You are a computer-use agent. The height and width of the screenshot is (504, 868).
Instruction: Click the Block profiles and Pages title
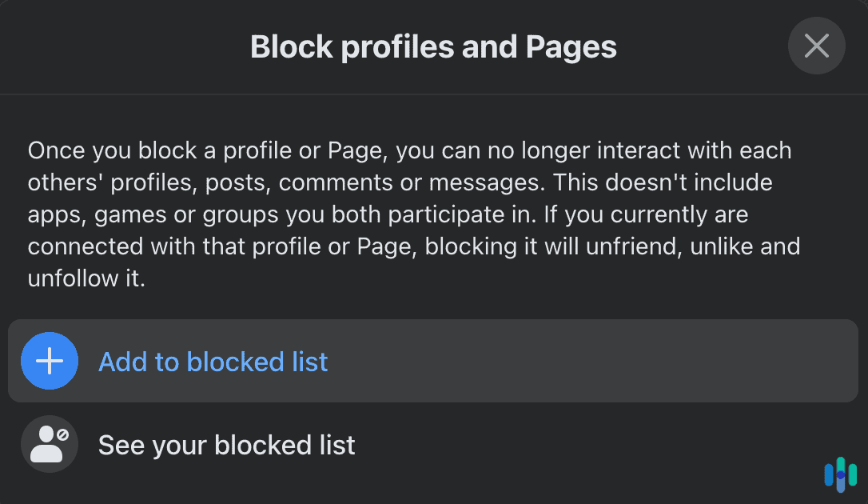(434, 46)
